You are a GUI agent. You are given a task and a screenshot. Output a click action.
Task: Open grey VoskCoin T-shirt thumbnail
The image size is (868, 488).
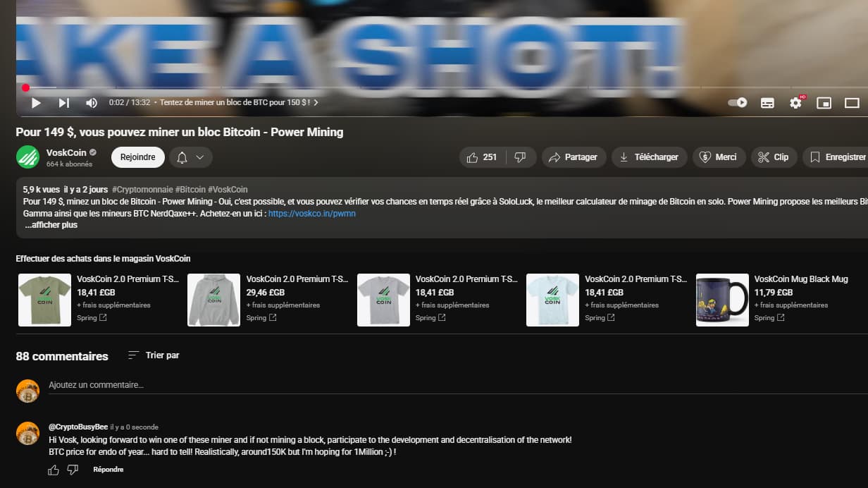coord(383,300)
